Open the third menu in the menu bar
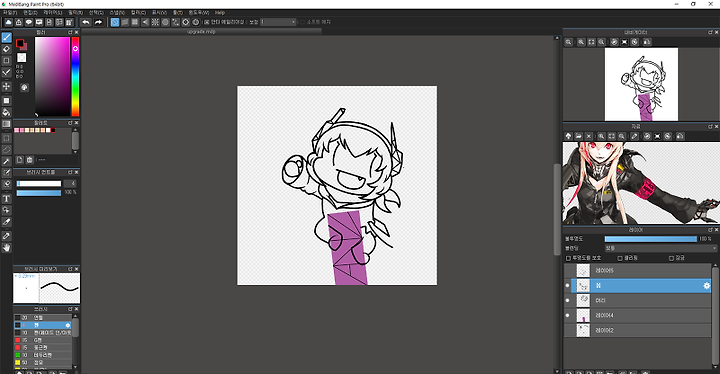 (x=52, y=13)
